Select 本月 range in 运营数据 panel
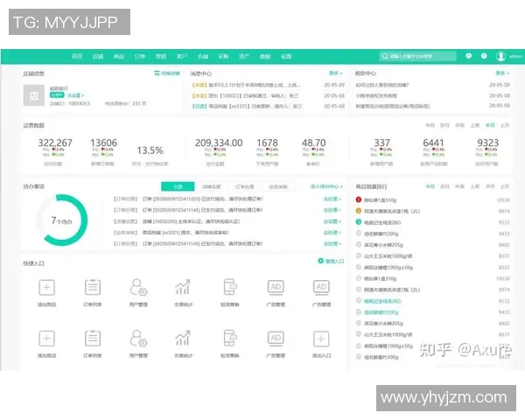 click(x=491, y=126)
